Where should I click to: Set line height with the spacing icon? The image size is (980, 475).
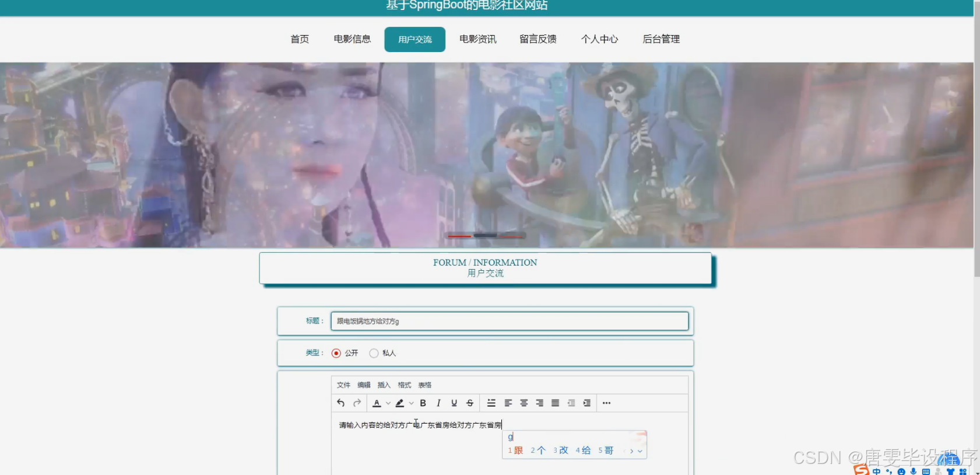coord(491,403)
